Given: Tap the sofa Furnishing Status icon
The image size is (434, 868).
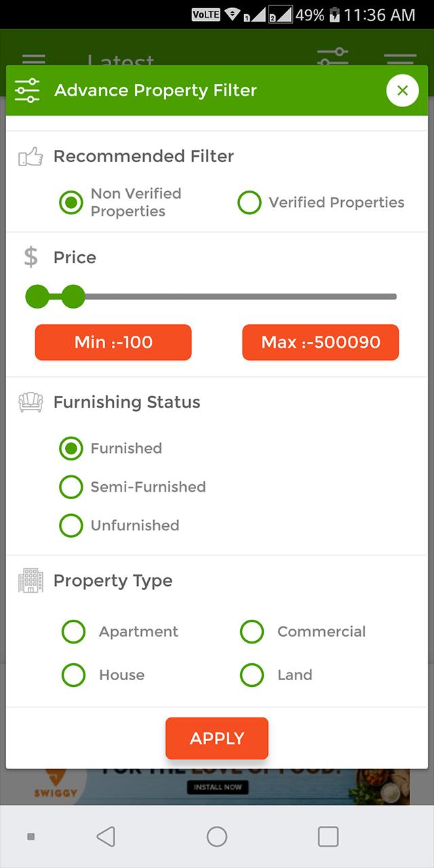Looking at the screenshot, I should point(31,402).
